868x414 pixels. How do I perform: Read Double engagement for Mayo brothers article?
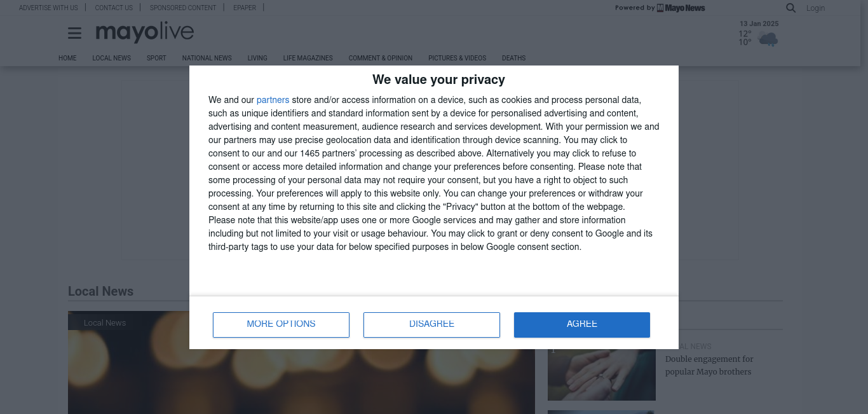point(709,365)
